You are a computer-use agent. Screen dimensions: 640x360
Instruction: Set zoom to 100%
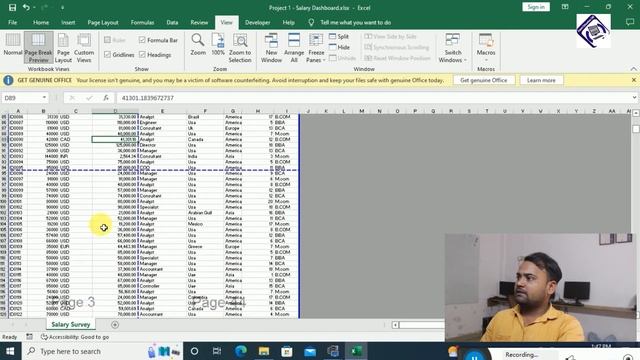[x=218, y=45]
